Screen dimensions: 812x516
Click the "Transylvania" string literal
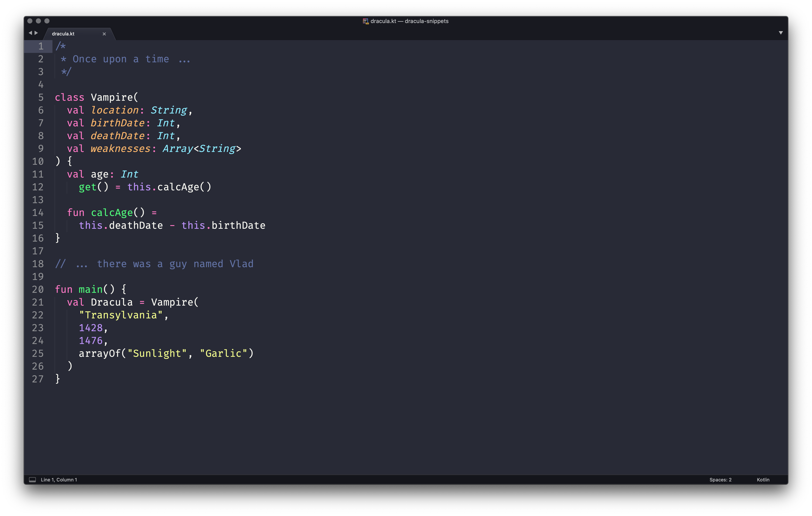click(x=121, y=315)
